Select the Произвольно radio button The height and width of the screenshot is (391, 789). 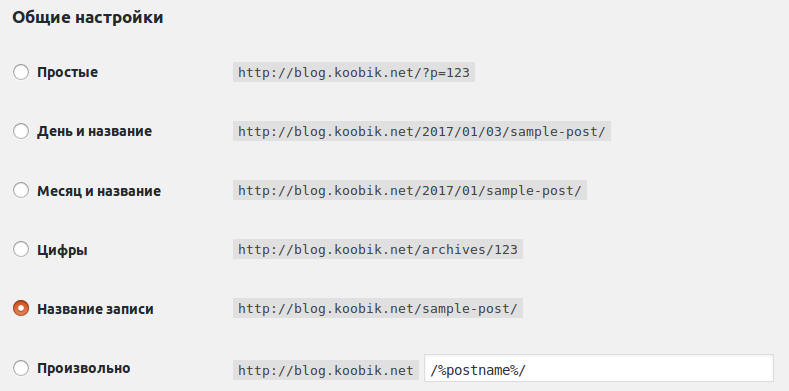(x=21, y=368)
